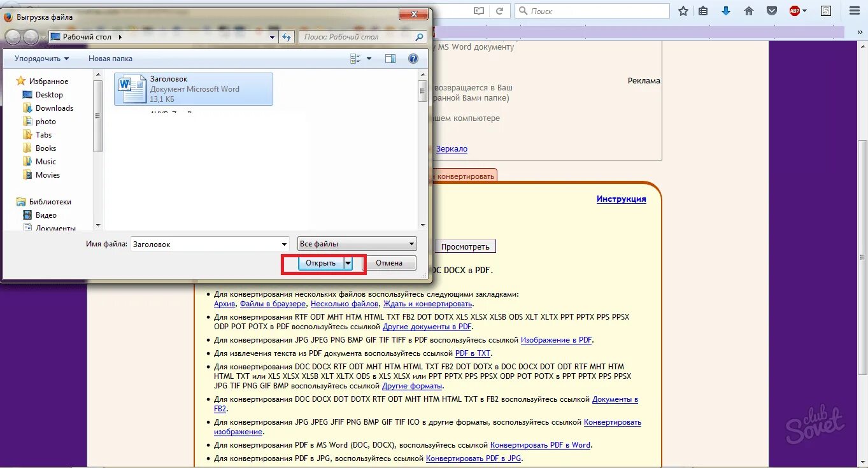Show the preview pane in file dialog
868x468 pixels.
(390, 59)
